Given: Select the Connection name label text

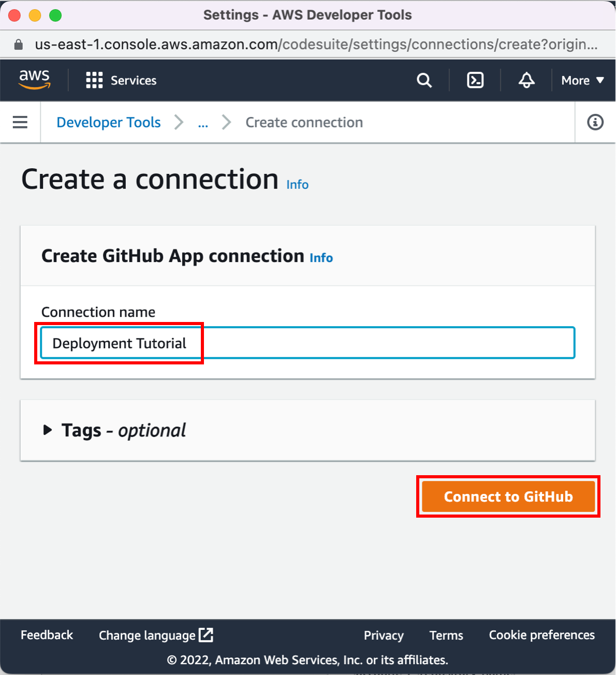Looking at the screenshot, I should (x=98, y=312).
